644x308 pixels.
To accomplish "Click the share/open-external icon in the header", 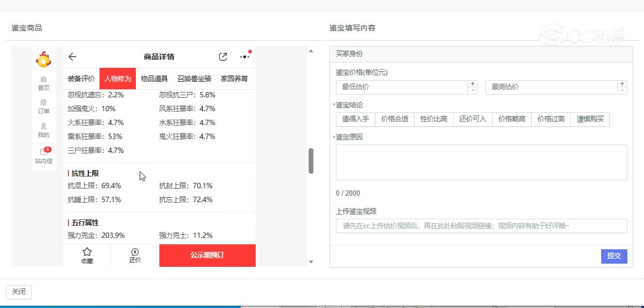I will 223,56.
